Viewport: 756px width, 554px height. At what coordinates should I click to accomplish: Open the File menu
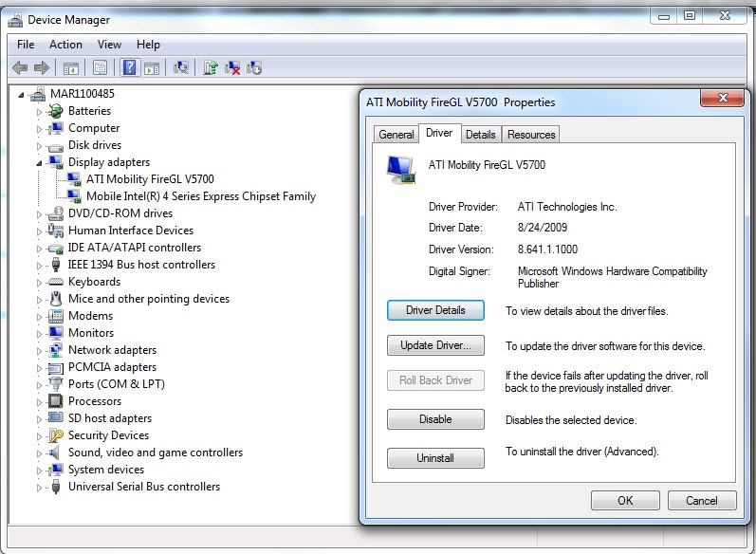[26, 45]
